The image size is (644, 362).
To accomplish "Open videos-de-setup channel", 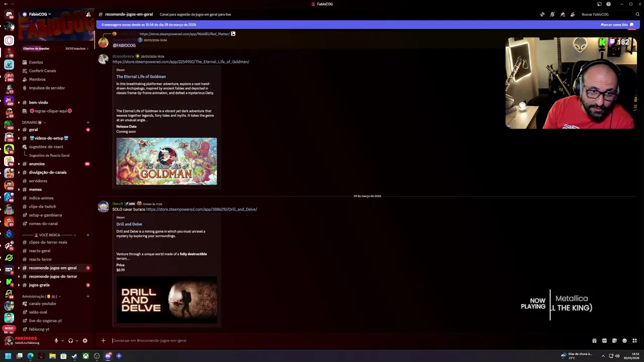I will pos(49,138).
